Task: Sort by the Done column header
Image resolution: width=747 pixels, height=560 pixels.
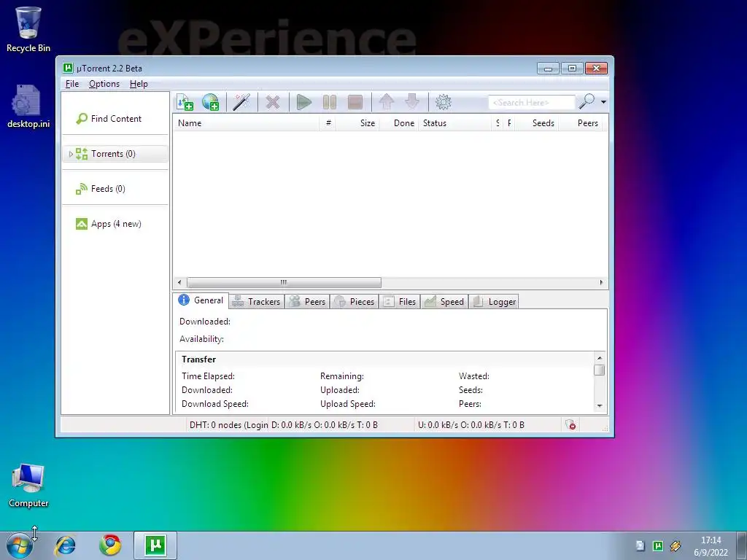Action: (399, 122)
